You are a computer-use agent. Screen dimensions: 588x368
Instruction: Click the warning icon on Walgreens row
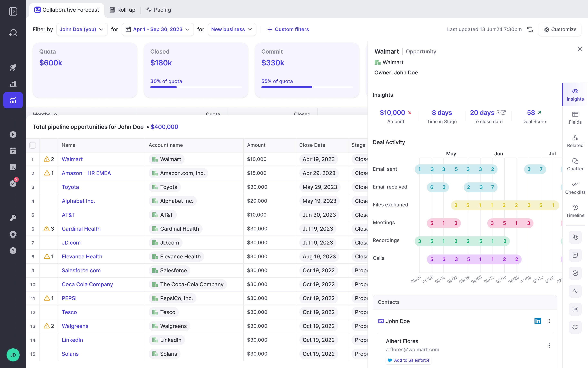click(x=46, y=326)
